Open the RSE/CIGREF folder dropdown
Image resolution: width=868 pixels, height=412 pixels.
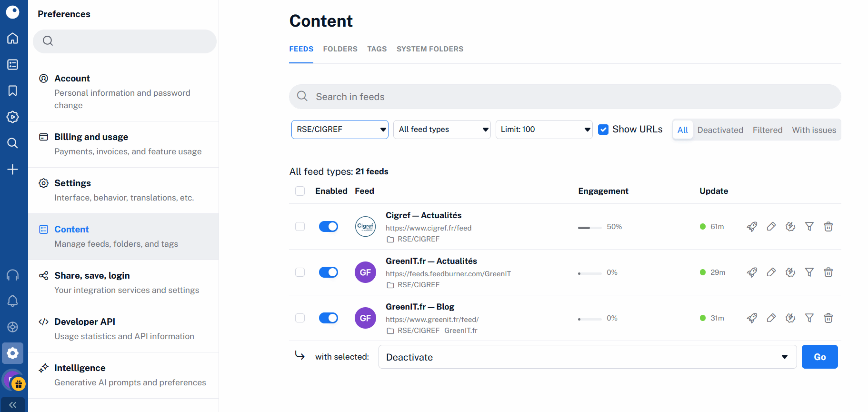tap(339, 130)
